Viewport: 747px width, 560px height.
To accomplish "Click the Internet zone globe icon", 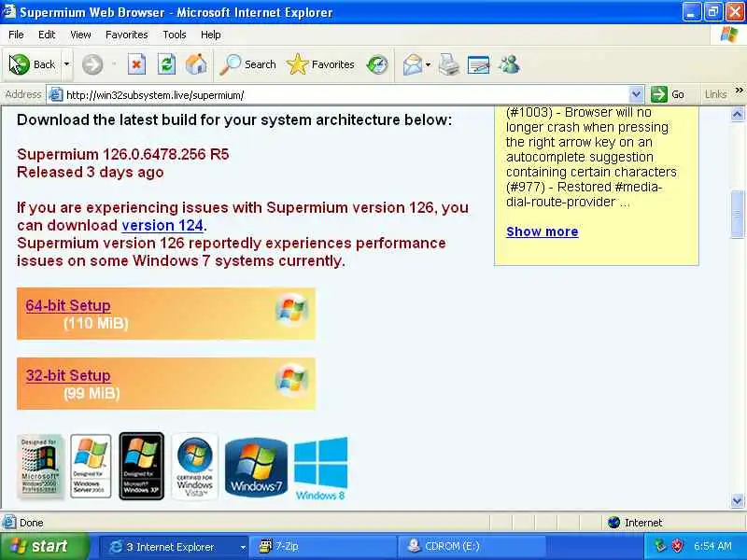I will point(614,523).
